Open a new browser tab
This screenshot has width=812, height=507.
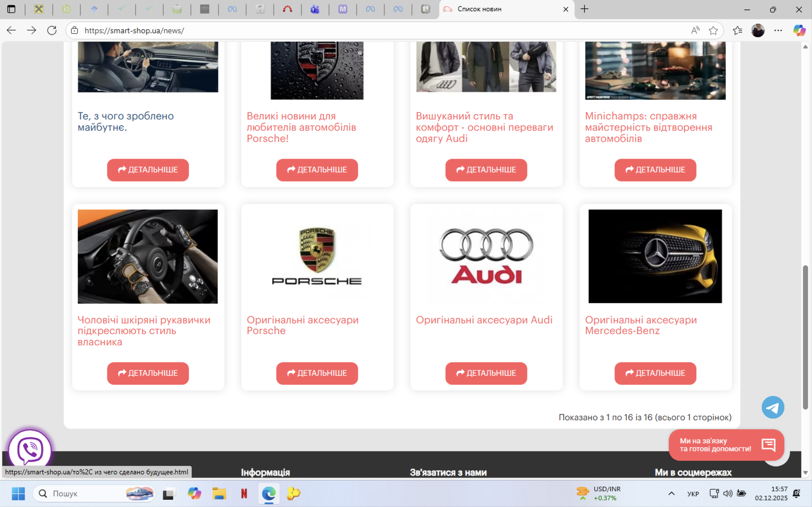(584, 9)
